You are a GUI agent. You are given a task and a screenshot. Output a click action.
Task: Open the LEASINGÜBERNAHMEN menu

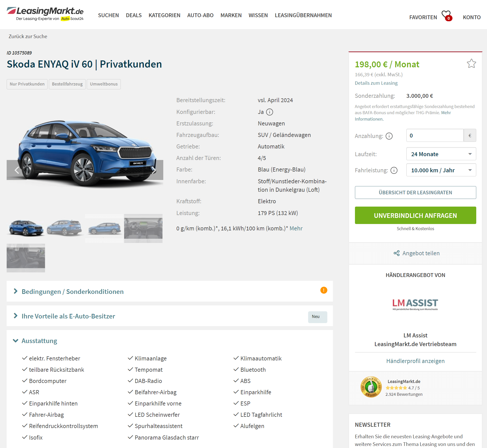[303, 15]
